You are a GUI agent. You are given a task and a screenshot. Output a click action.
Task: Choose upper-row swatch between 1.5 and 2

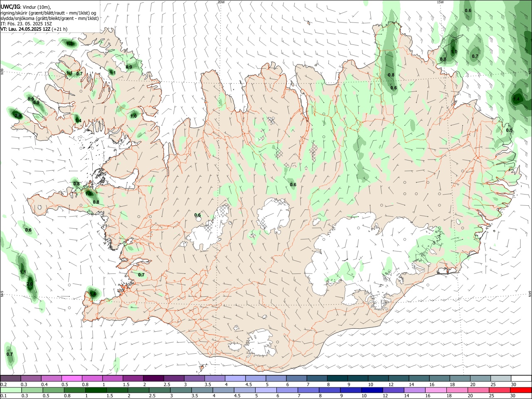pyautogui.click(x=133, y=379)
